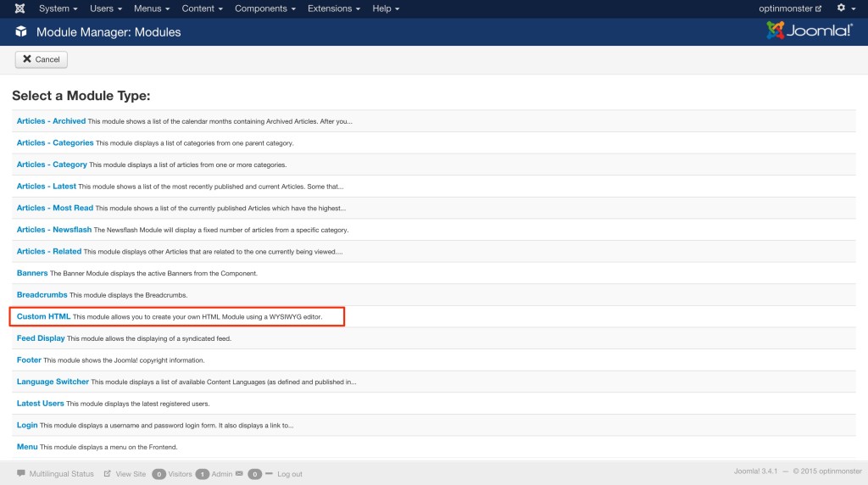868x485 pixels.
Task: Open the System menu
Action: (58, 8)
